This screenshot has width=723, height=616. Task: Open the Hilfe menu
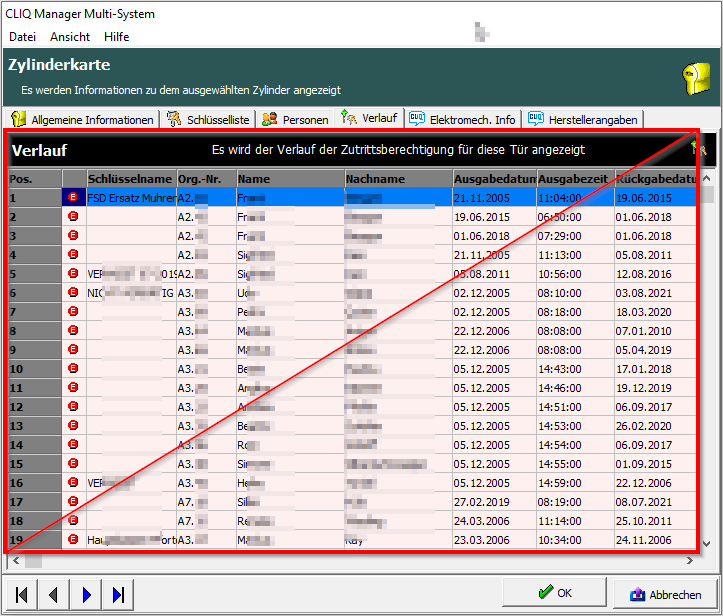coord(116,37)
